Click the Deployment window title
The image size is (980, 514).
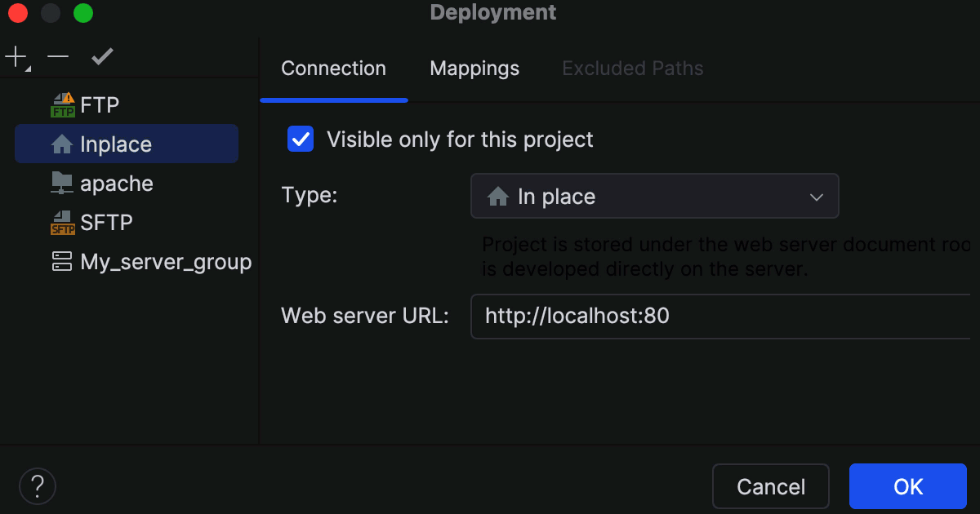coord(493,12)
